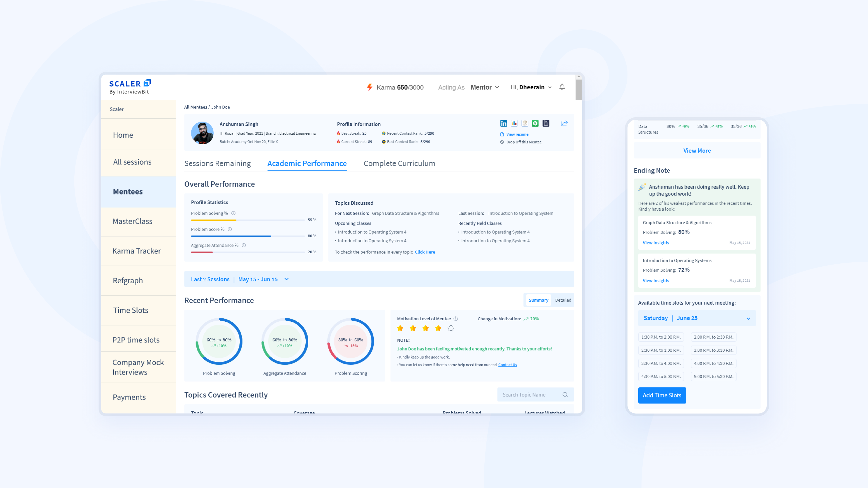Click the prohibited icon beside Drop Off this Mentee
Screen dimensions: 868x488
click(x=502, y=142)
